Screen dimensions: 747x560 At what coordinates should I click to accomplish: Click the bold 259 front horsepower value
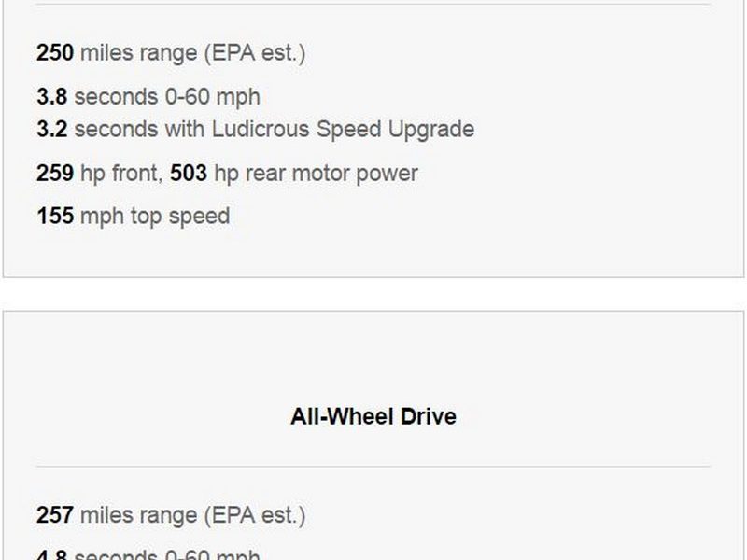point(55,173)
